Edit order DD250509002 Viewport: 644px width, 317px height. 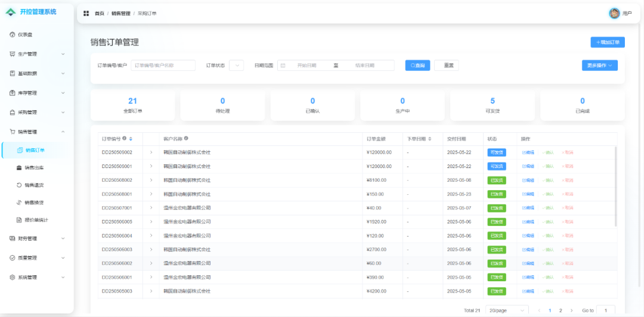(x=528, y=153)
